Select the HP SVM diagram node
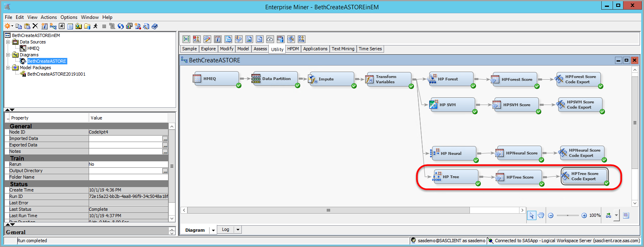The width and height of the screenshot is (644, 247). 453,105
